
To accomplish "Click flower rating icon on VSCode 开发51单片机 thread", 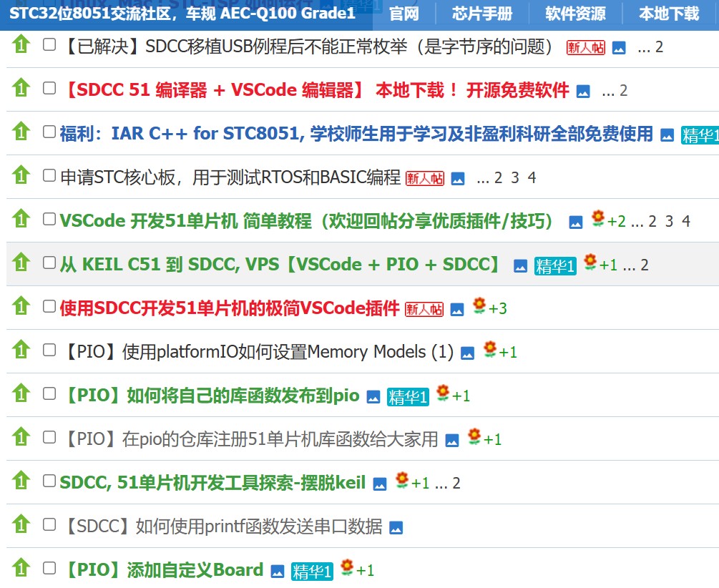I will (x=598, y=218).
